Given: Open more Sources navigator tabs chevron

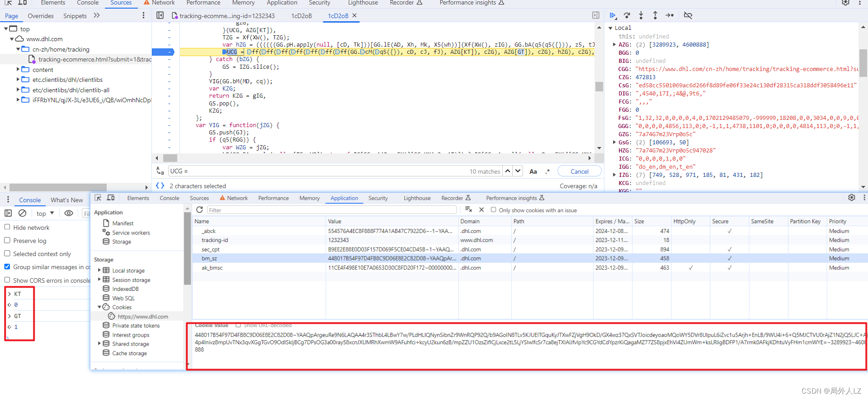Looking at the screenshot, I should coord(96,15).
